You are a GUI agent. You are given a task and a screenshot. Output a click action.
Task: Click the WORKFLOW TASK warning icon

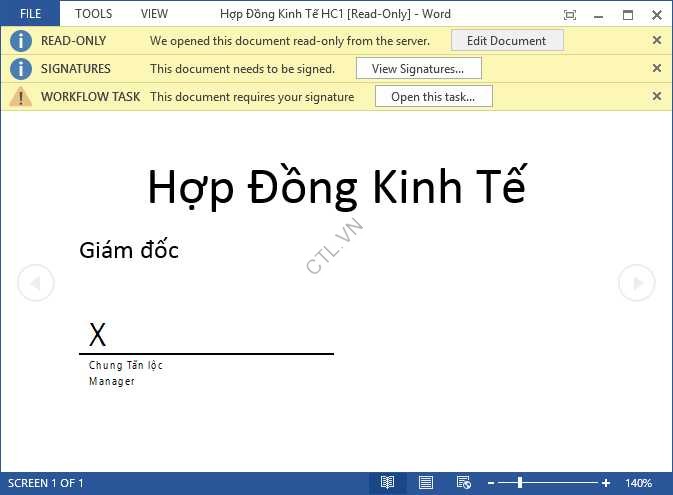pos(21,97)
